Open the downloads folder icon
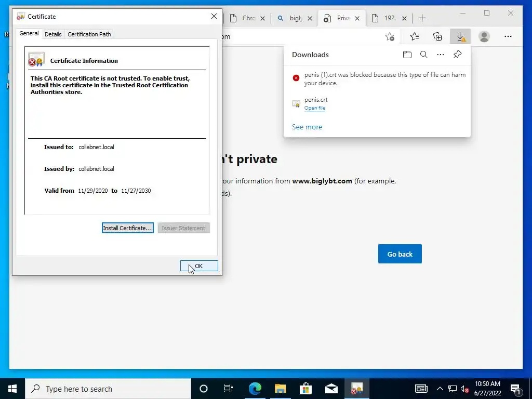Viewport: 532px width, 399px height. click(407, 55)
